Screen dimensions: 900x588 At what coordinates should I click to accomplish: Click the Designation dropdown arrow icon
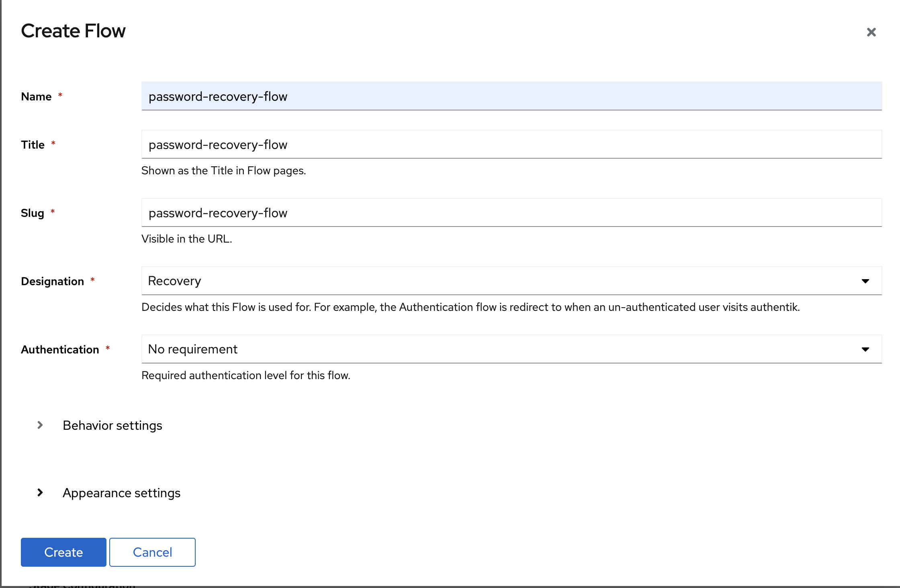coord(865,281)
